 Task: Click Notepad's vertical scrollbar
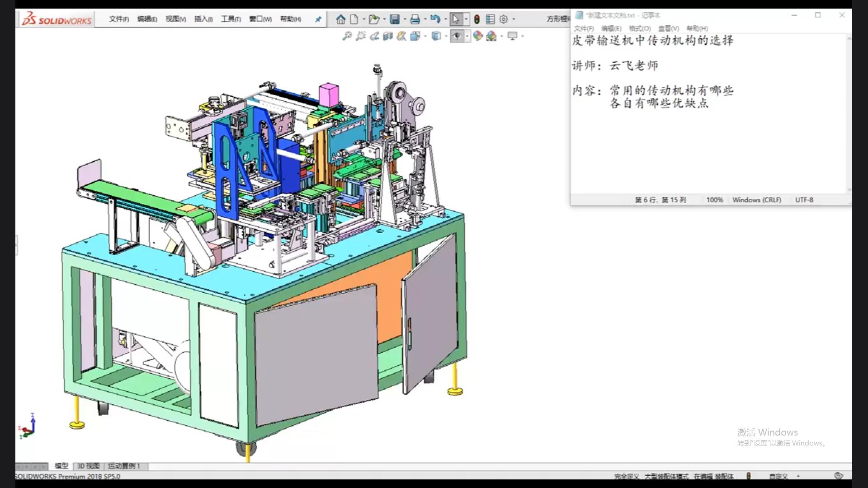(849, 114)
